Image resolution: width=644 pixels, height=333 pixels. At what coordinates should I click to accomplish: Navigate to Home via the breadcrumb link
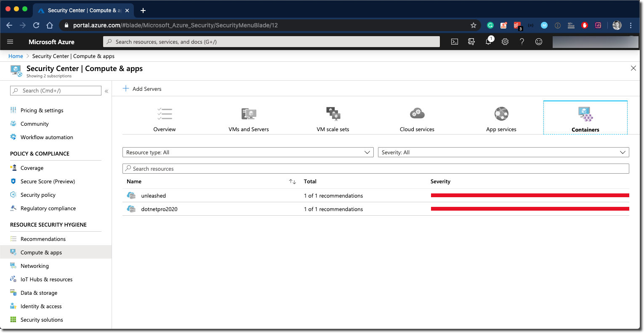point(16,56)
